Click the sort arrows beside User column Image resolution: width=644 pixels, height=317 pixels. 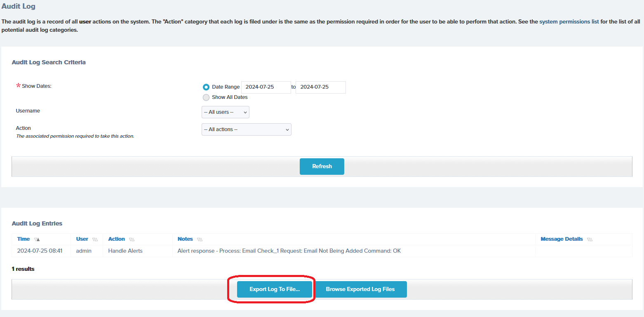coord(95,240)
